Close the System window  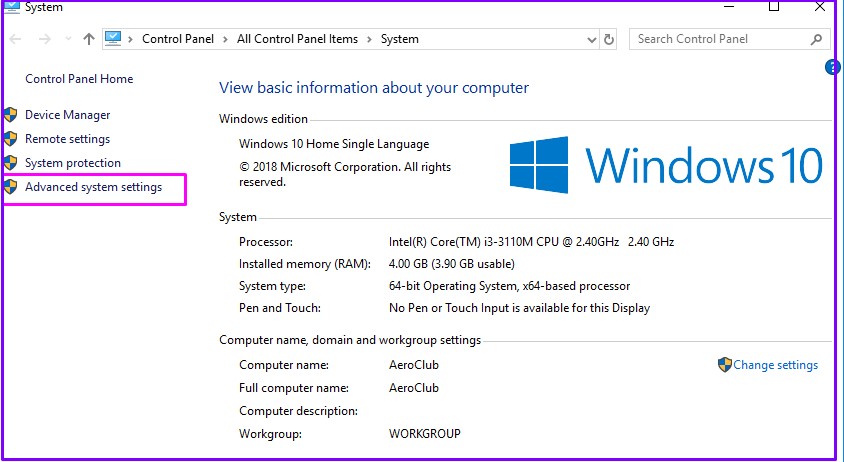[x=820, y=6]
